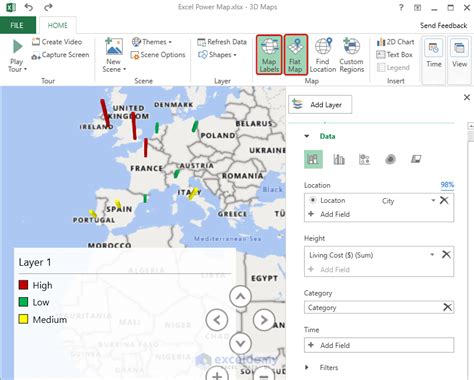474x380 pixels.
Task: Click the Undo icon
Action: tap(29, 7)
